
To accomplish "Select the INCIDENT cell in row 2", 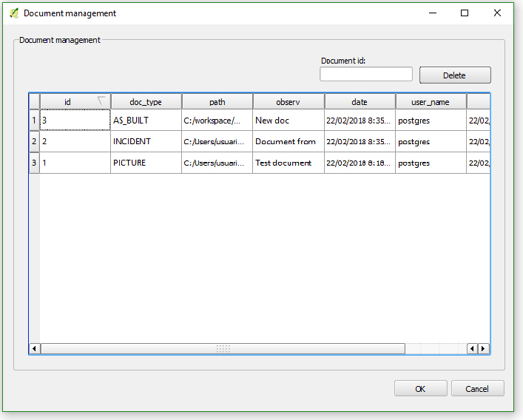I will (146, 141).
